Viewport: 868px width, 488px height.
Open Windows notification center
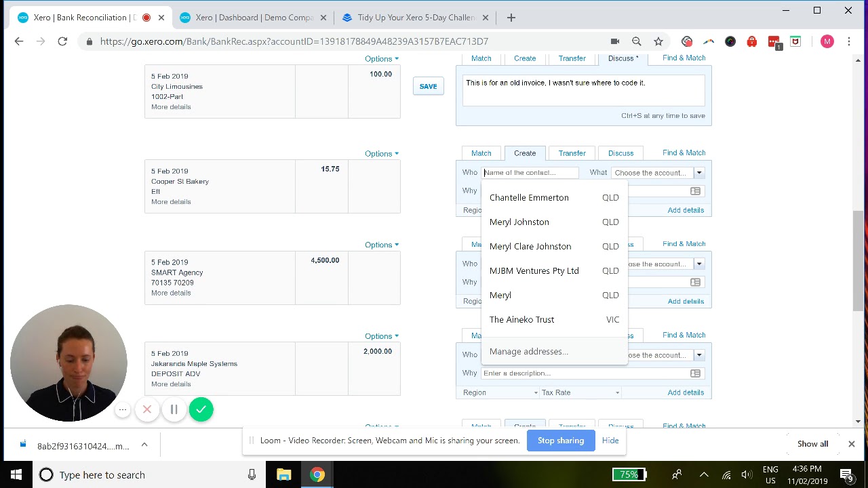846,474
